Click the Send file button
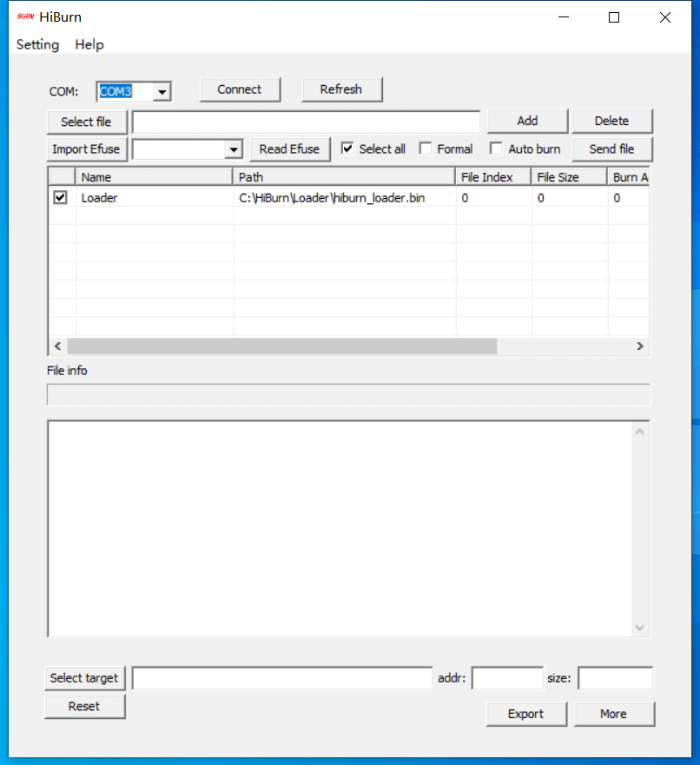Image resolution: width=700 pixels, height=765 pixels. (x=611, y=149)
